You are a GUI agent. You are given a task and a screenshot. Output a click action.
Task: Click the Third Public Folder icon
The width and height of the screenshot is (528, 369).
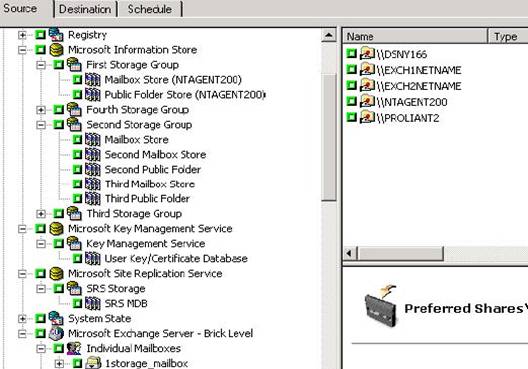click(92, 199)
